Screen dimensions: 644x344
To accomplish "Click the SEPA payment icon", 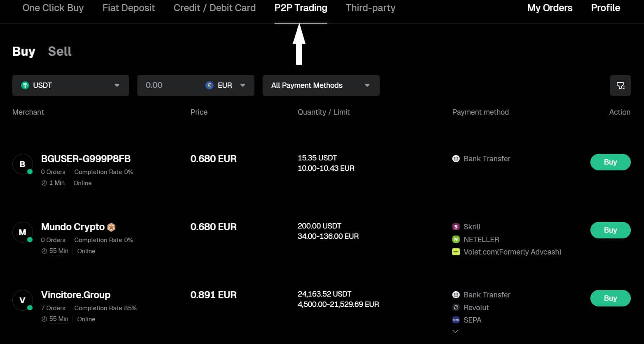I will tap(456, 320).
